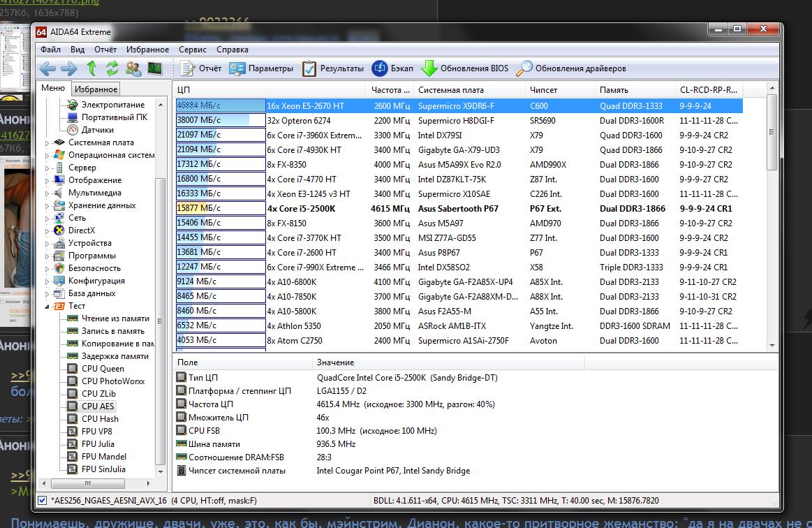812x528 pixels.
Task: Select the 32x Opteron 6274 result row
Action: pos(459,120)
